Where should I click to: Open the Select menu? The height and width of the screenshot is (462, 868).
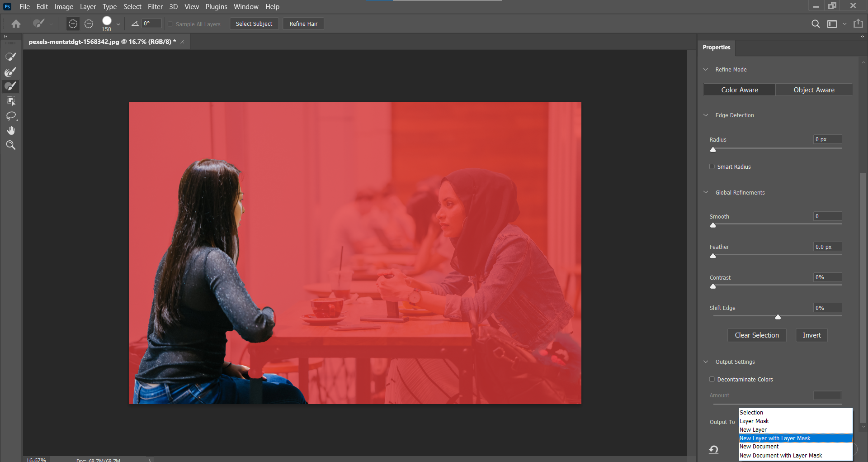(132, 6)
